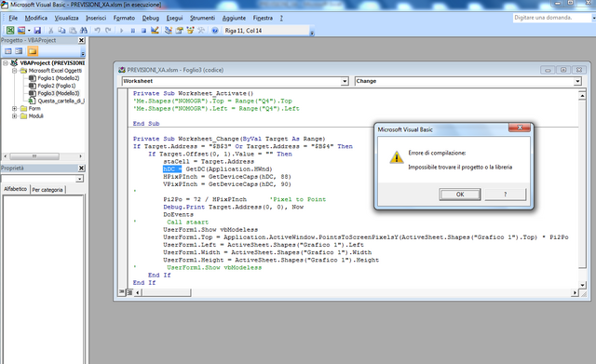This screenshot has width=596, height=364.
Task: Click the toolbar options arrow after position indicator
Action: pyautogui.click(x=312, y=33)
